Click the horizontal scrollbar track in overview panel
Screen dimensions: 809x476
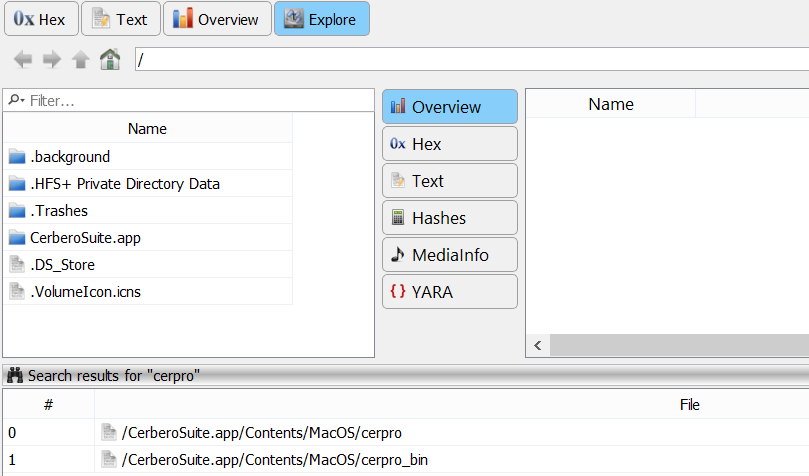point(679,345)
